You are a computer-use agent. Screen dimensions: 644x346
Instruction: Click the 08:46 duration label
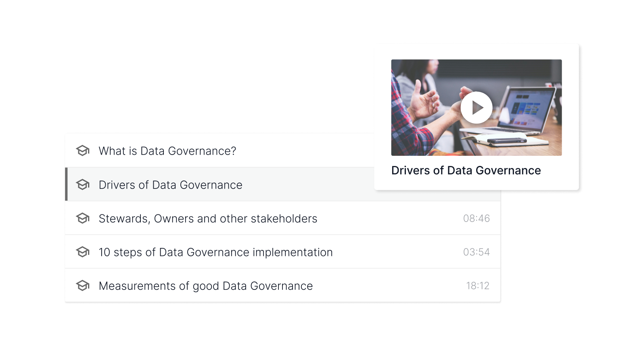coord(476,218)
